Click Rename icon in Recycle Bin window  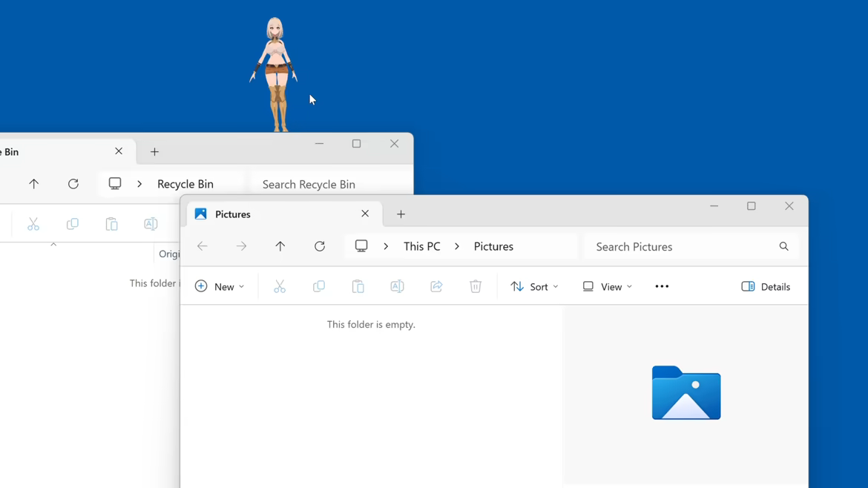tap(151, 224)
